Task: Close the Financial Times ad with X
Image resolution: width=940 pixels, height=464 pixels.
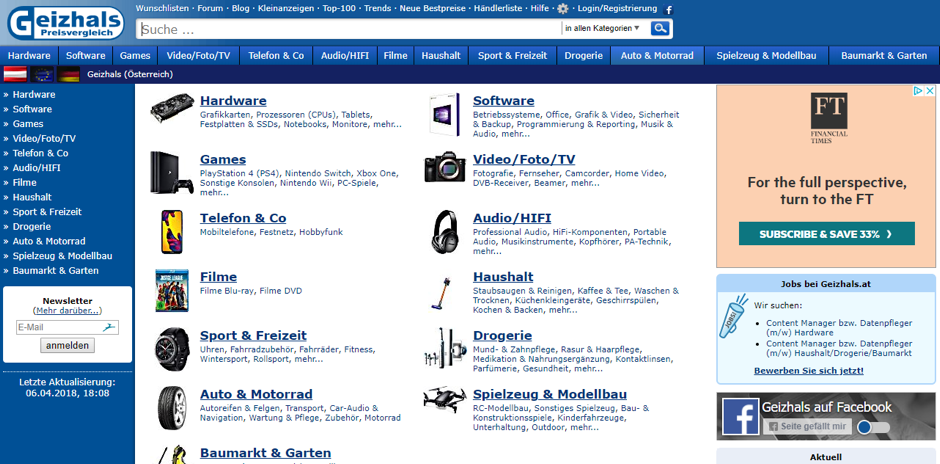Action: [x=929, y=91]
